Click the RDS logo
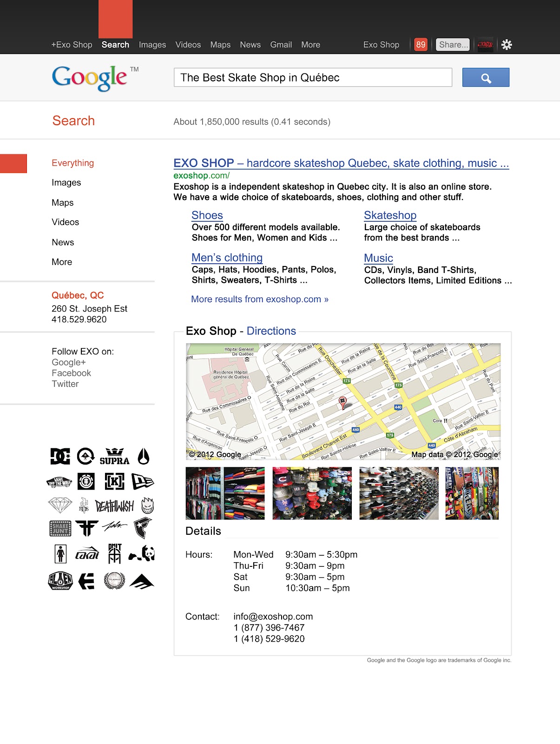The width and height of the screenshot is (560, 744). tap(84, 505)
